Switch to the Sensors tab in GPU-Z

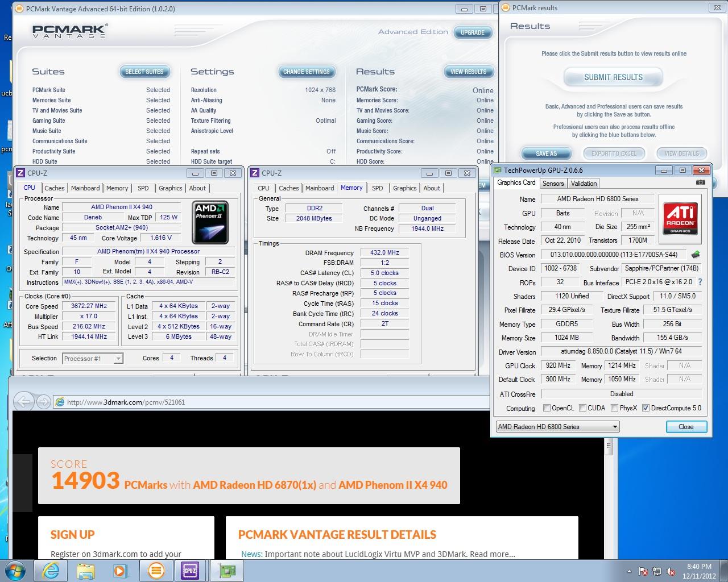click(x=553, y=183)
